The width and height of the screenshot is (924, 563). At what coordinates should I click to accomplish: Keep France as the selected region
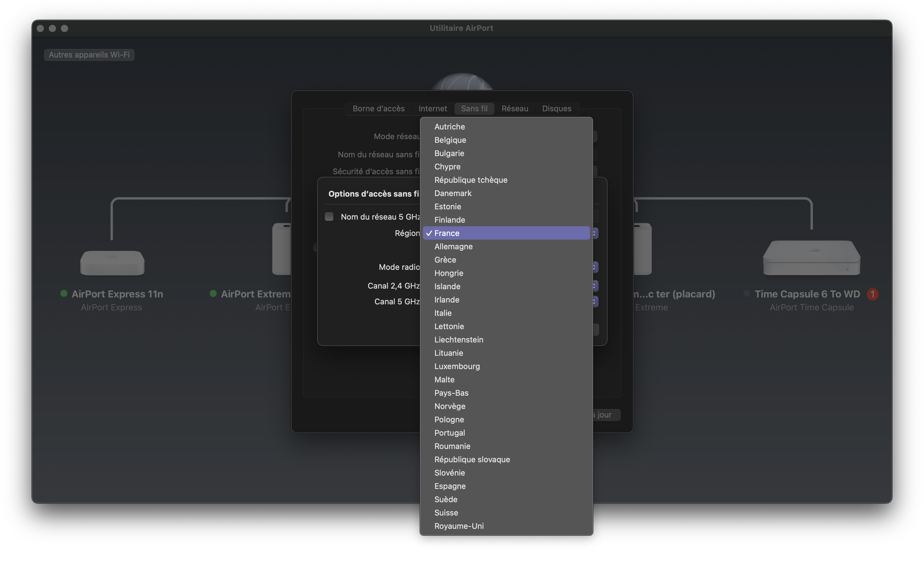(506, 233)
